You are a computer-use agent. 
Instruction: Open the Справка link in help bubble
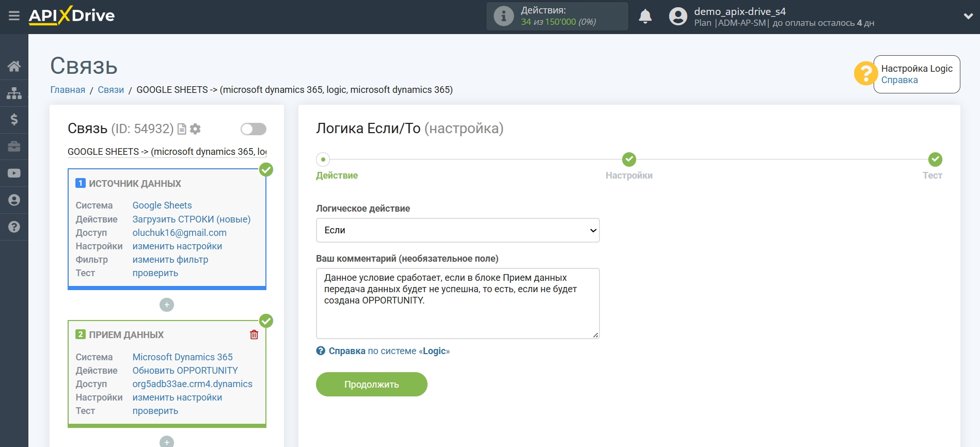899,80
